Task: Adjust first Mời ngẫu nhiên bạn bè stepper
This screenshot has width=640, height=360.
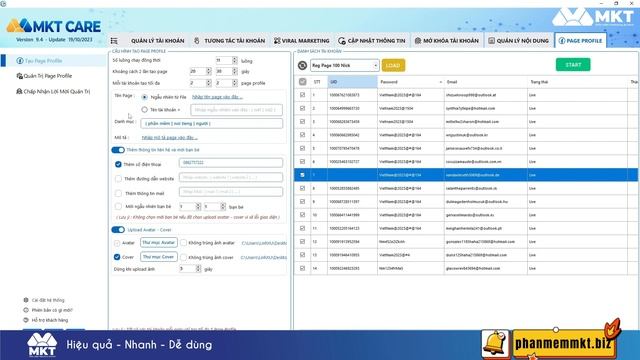Action: [198, 207]
